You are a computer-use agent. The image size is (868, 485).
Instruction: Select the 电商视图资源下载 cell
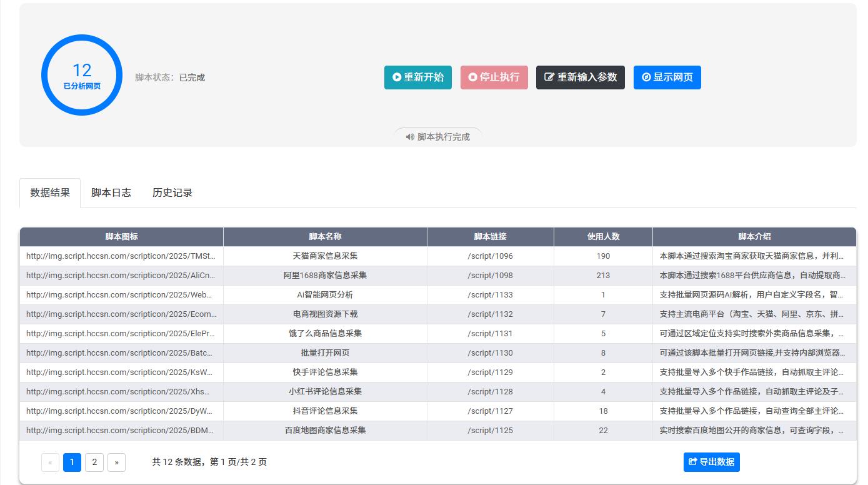325,314
